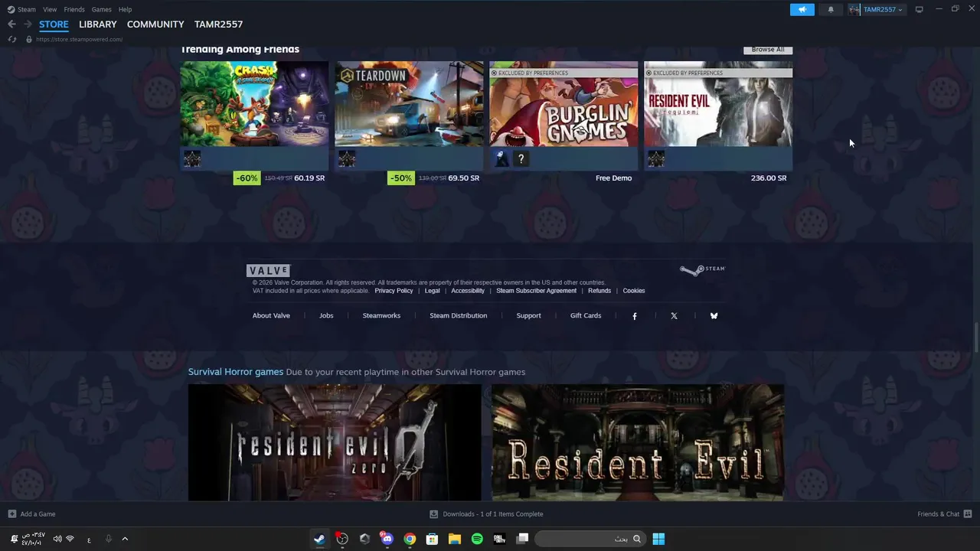The height and width of the screenshot is (551, 980).
Task: Open the TAMR2557 profile tab
Action: click(218, 24)
